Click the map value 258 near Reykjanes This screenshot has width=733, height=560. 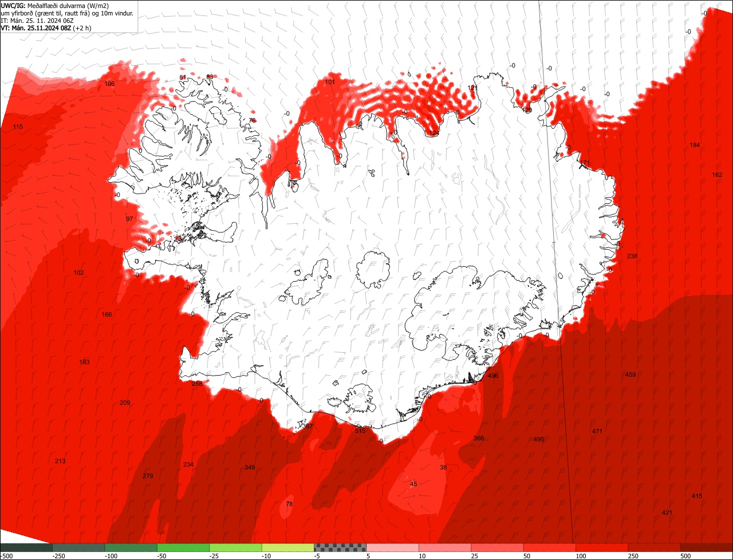(197, 384)
